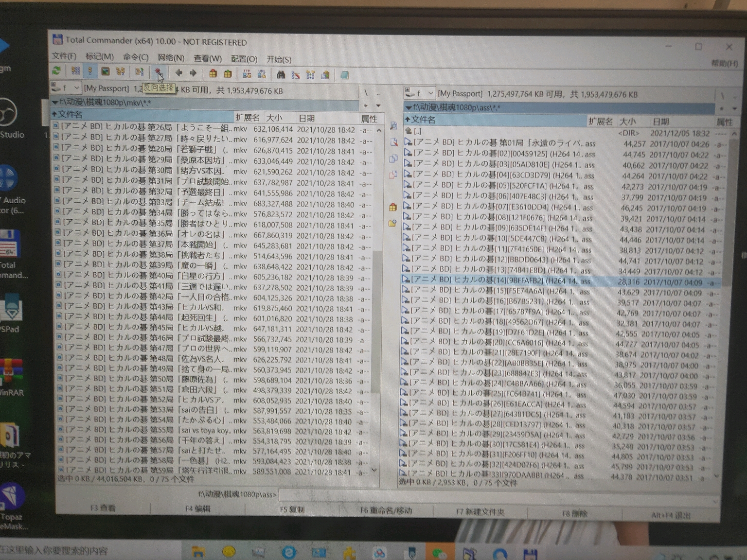Viewport: 747px width, 560px height.
Task: Click the pack icon in middle vertical bar
Action: (x=393, y=207)
